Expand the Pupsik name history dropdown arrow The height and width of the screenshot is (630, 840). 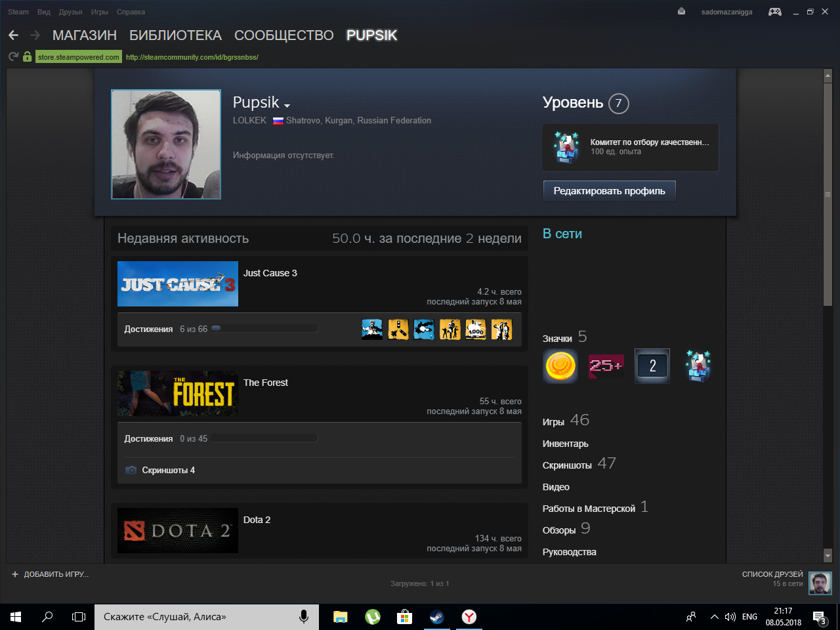pos(287,106)
